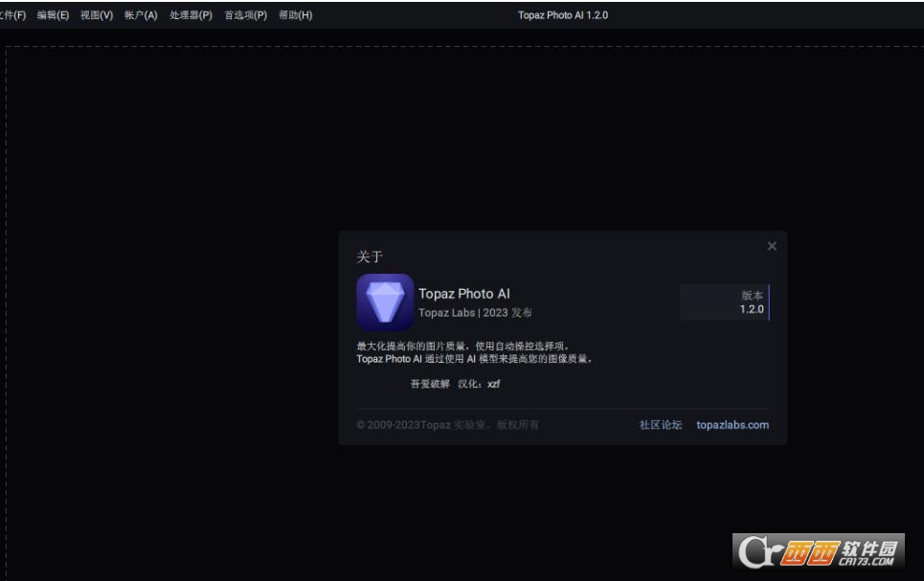Click the 汉化: xzf credit text
Image resolution: width=924 pixels, height=581 pixels.
click(x=479, y=384)
